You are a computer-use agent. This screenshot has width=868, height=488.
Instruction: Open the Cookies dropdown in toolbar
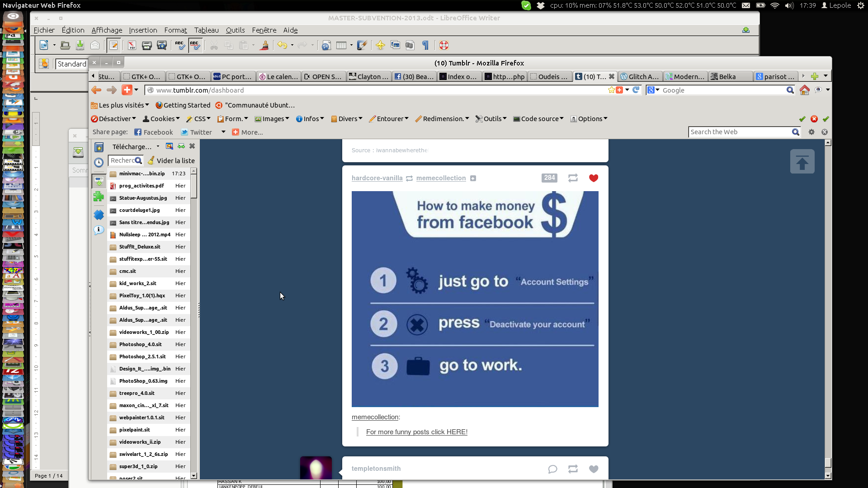click(x=161, y=119)
